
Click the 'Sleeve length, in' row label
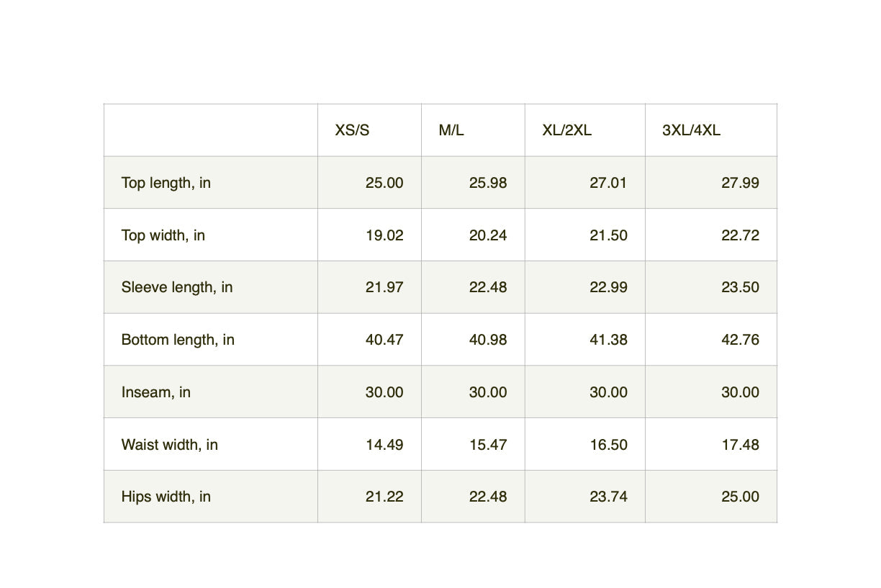176,287
